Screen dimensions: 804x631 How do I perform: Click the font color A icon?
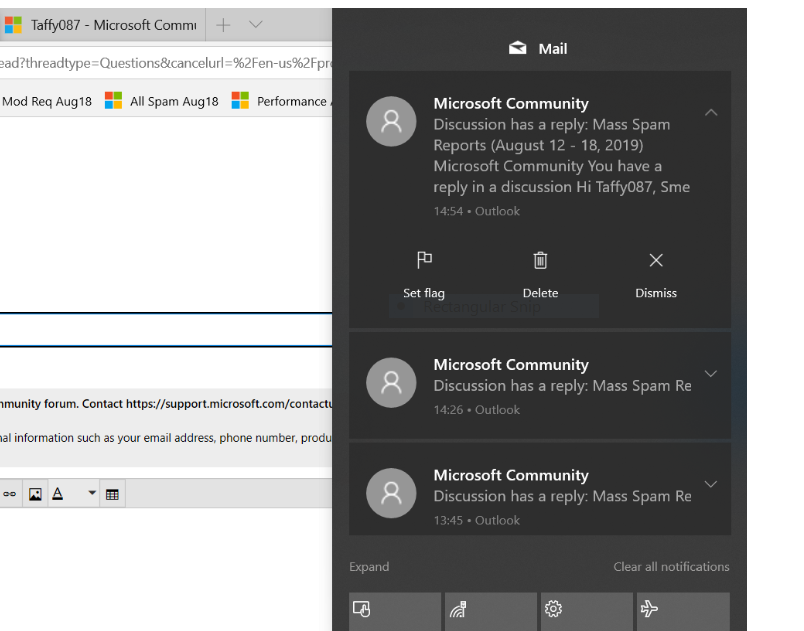[57, 494]
